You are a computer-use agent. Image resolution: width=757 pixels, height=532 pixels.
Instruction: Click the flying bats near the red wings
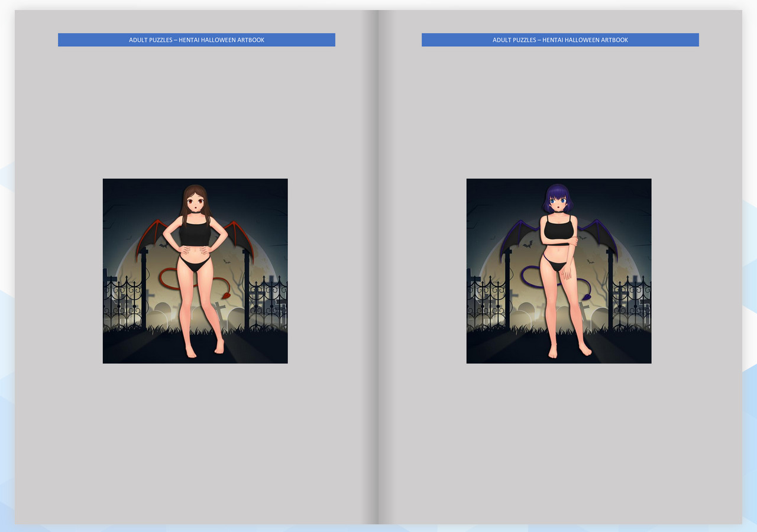[x=164, y=244]
